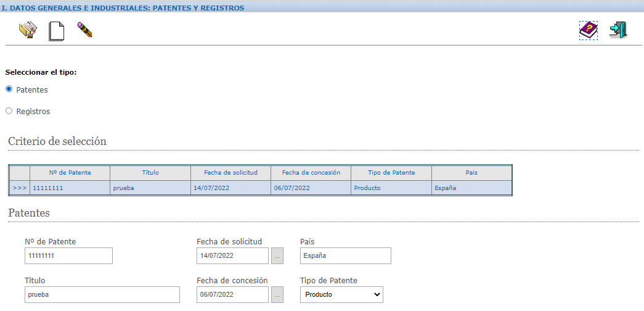Click the Fecha de concesión input field

pos(232,295)
